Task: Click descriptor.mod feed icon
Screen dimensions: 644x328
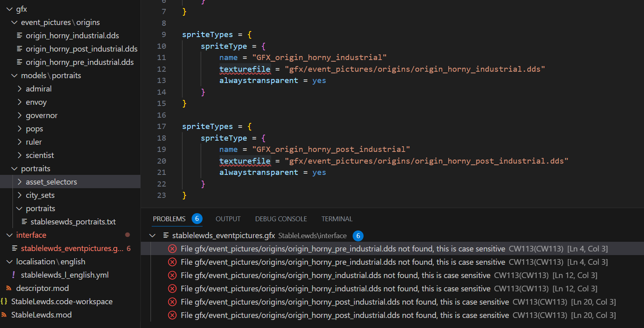Action: coord(9,288)
